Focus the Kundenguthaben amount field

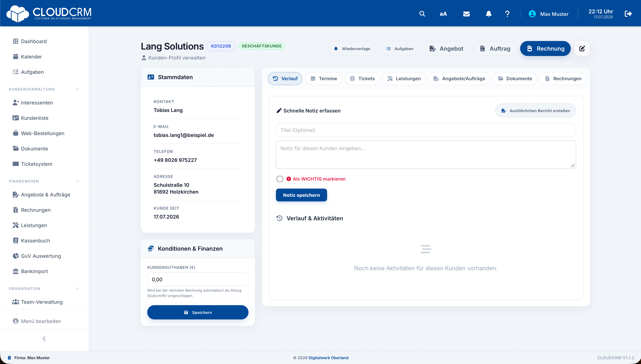point(198,279)
